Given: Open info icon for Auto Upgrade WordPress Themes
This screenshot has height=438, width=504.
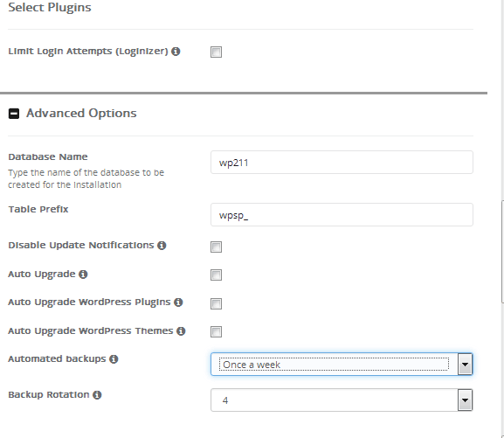Looking at the screenshot, I should (181, 331).
